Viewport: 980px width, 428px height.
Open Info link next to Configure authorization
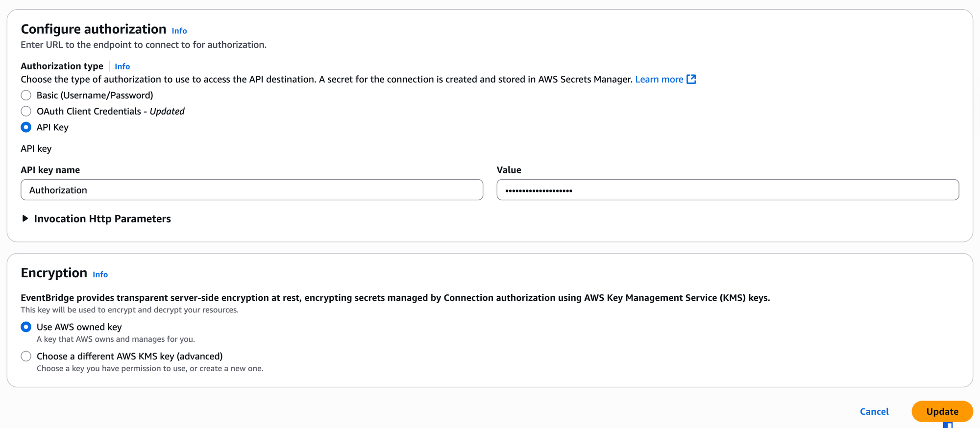pos(179,31)
